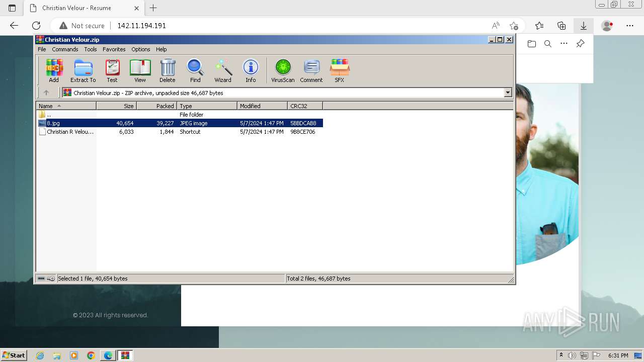Add this page to Edge favorites star

point(514,26)
